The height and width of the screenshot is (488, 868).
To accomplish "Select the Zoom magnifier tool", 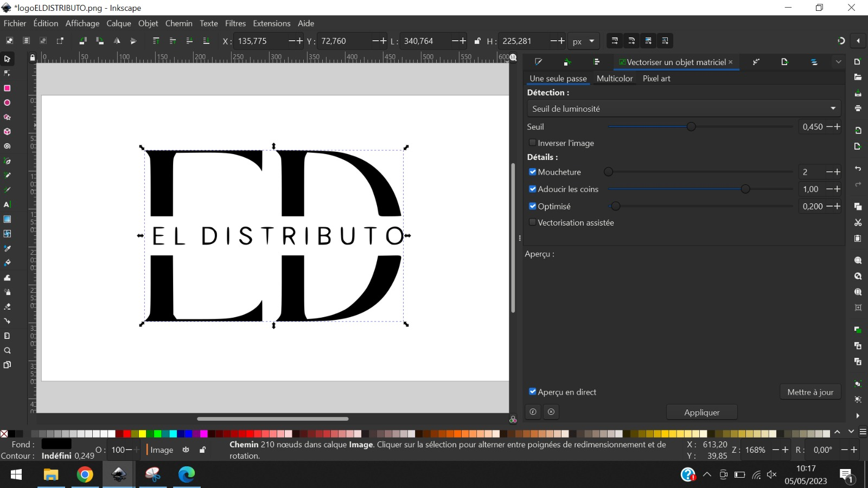I will pyautogui.click(x=7, y=350).
